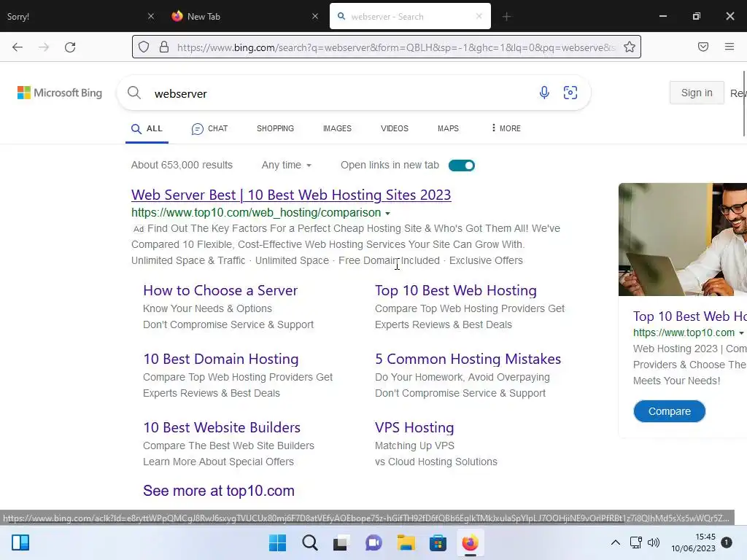Screen dimensions: 747x560
Task: Open the tracking protection shield icon
Action: coord(144,47)
